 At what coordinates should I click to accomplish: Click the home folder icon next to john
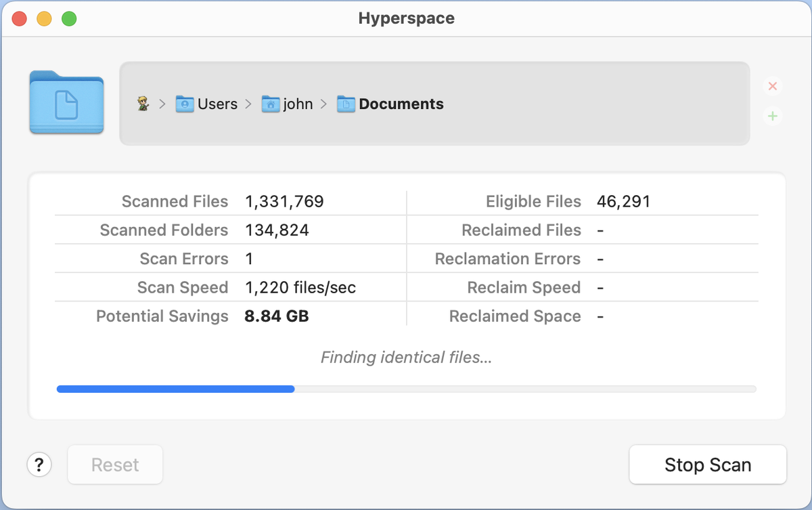(x=270, y=104)
